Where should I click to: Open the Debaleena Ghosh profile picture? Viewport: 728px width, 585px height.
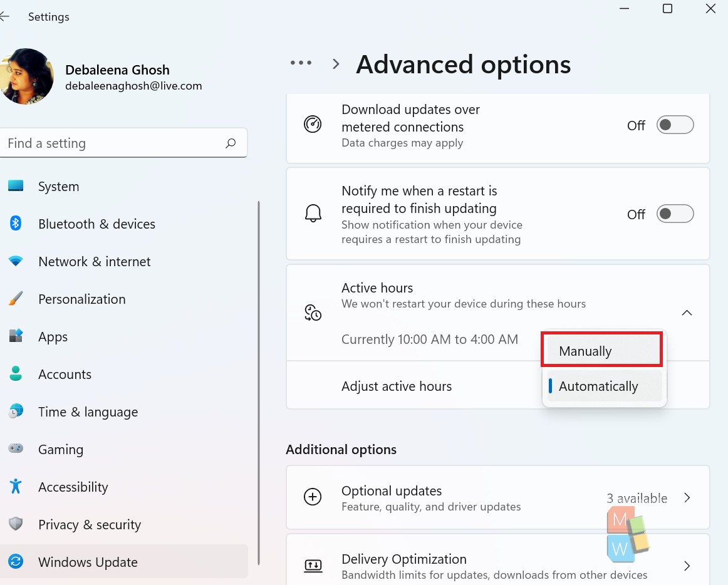[26, 76]
